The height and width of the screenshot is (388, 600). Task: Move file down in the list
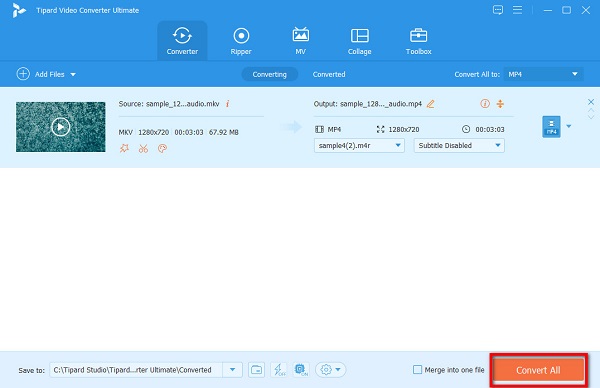click(x=591, y=117)
